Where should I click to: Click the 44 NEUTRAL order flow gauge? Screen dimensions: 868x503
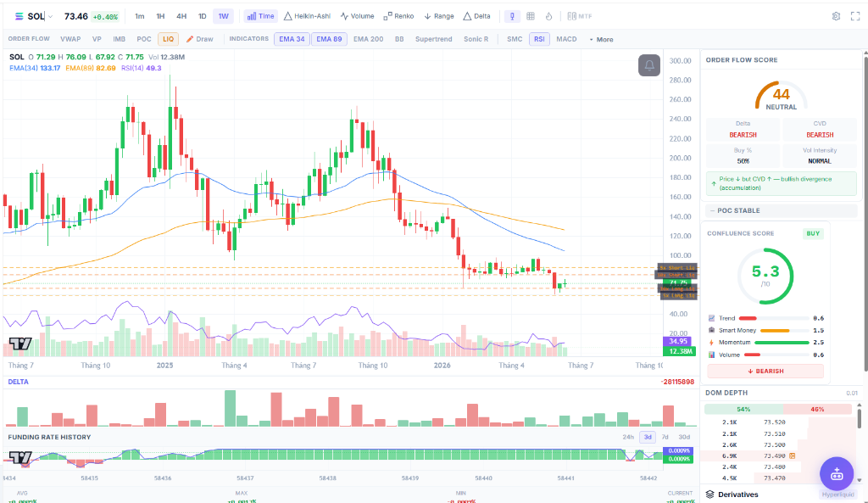[781, 97]
